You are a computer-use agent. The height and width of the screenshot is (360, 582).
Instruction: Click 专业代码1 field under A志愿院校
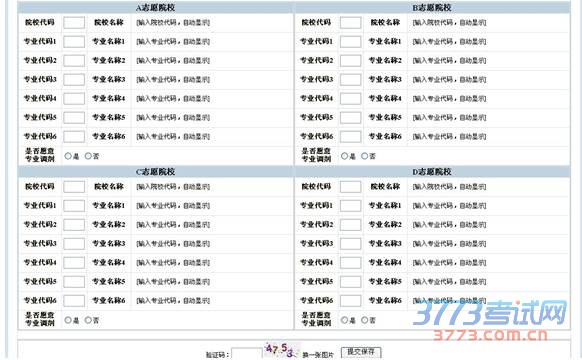74,42
